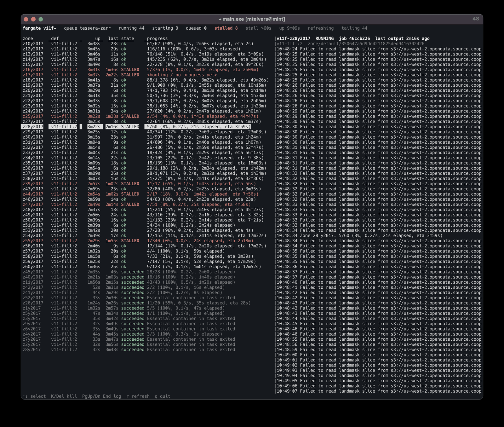504x427 pixels.
Task: Select the z47y2017 zone row
Action: (137, 205)
